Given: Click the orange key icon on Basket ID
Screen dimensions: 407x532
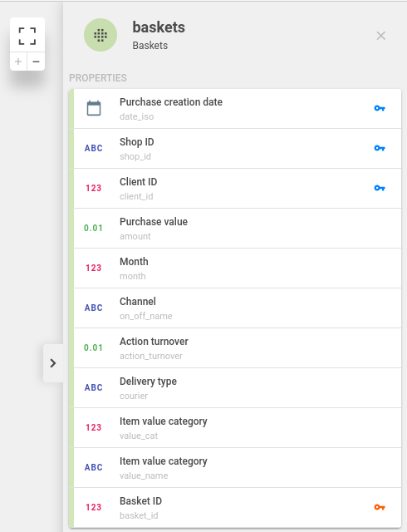Looking at the screenshot, I should 380,507.
